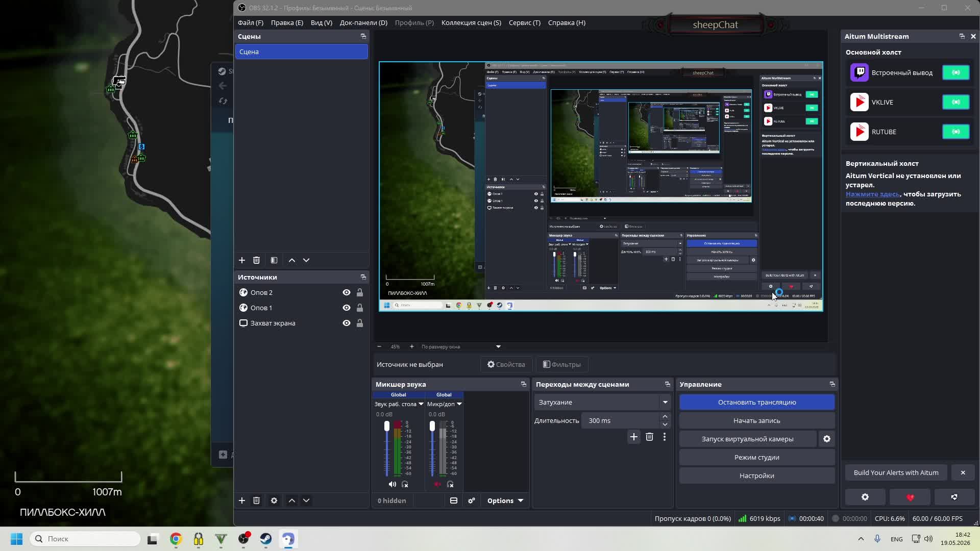Toggle monitoring for Звук раб. стола channel

point(405,484)
